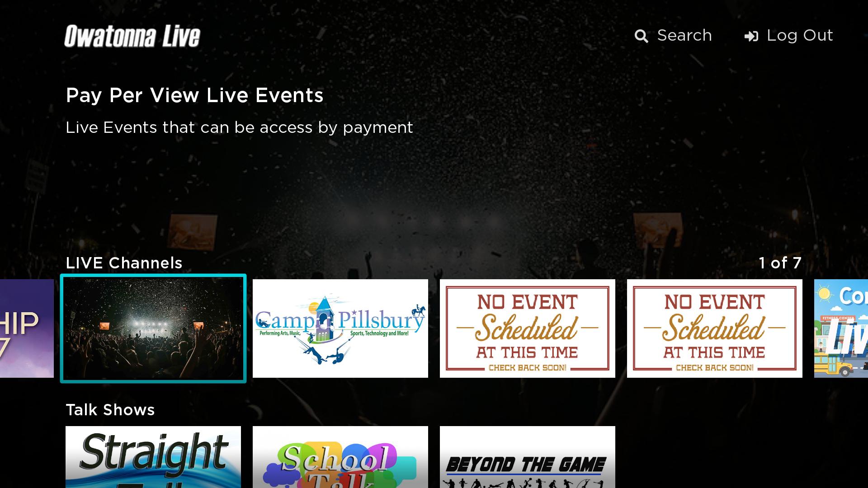Select the Camp Pillsbury channel tile
The height and width of the screenshot is (488, 868).
340,328
